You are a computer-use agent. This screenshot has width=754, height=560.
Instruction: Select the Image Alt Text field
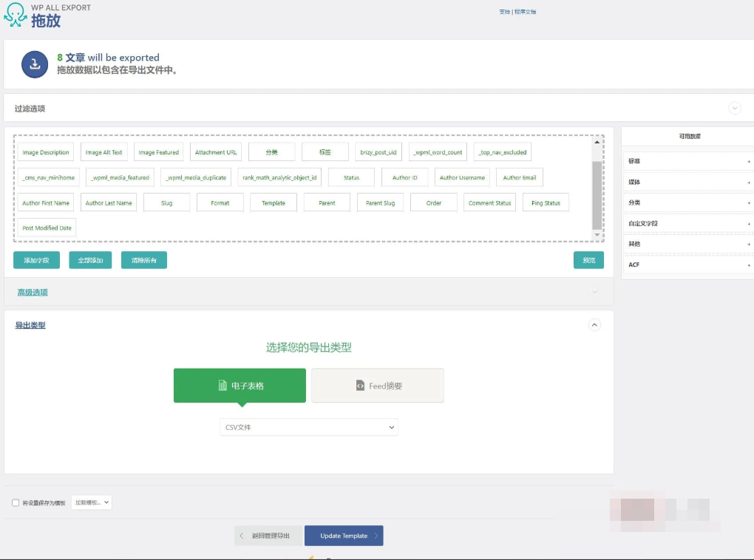104,152
